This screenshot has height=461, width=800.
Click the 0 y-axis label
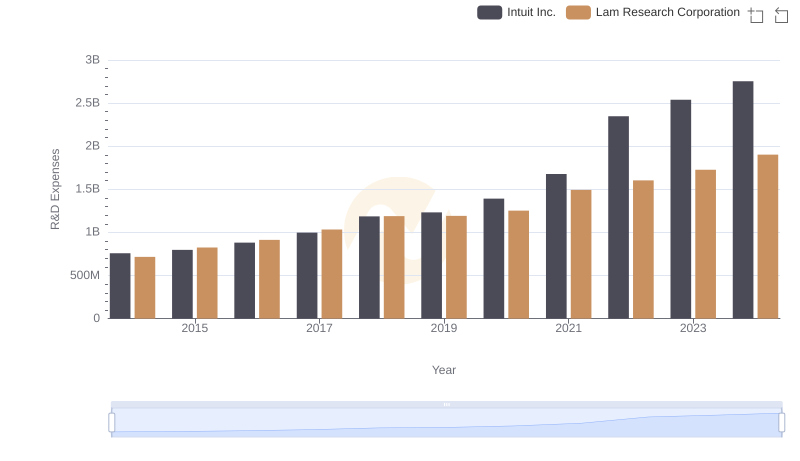click(96, 318)
